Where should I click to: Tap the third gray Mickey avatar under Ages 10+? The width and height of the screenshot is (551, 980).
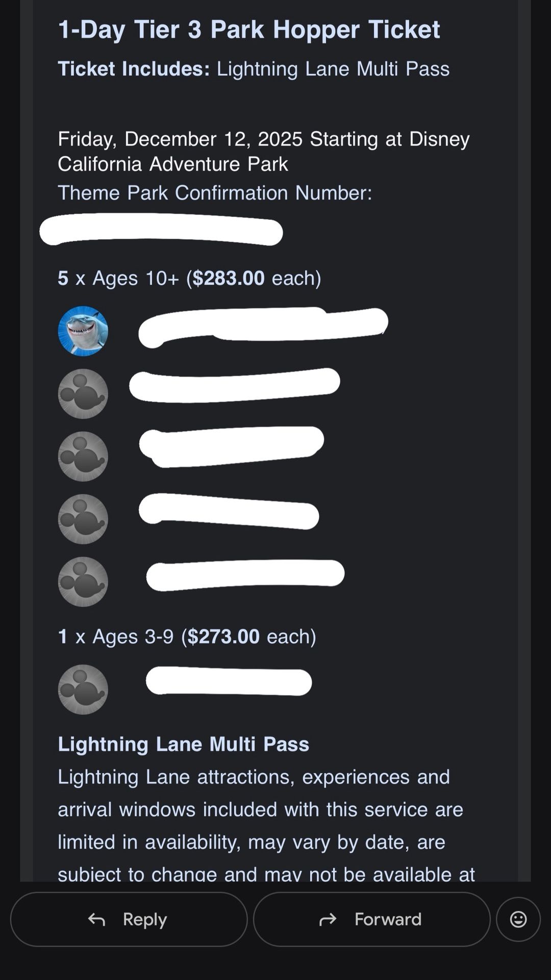pyautogui.click(x=83, y=519)
